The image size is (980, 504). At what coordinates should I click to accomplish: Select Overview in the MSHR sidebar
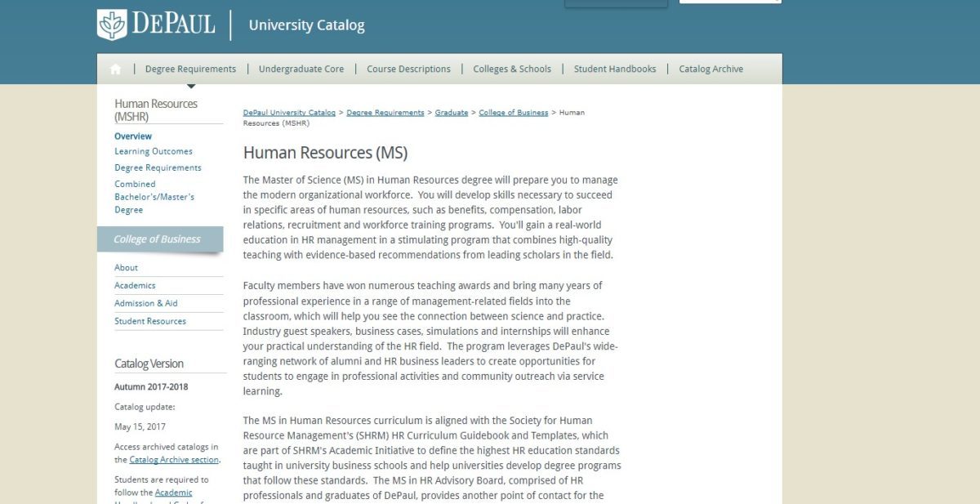click(133, 136)
